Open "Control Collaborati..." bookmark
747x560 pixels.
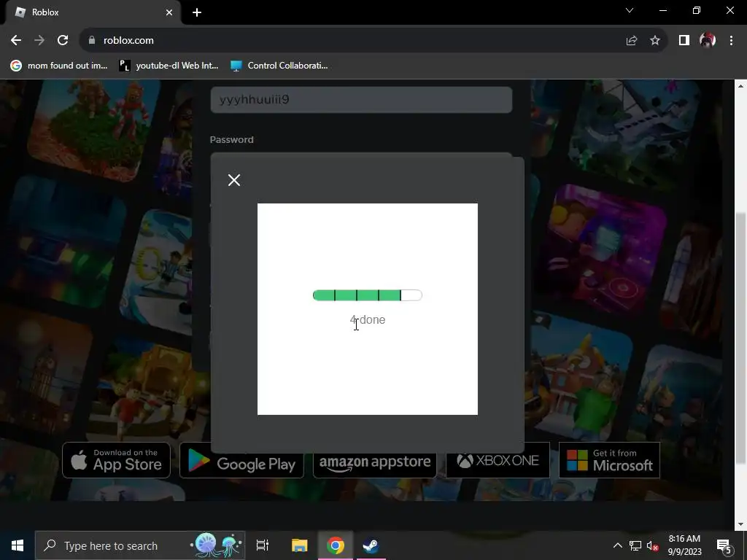pos(279,65)
